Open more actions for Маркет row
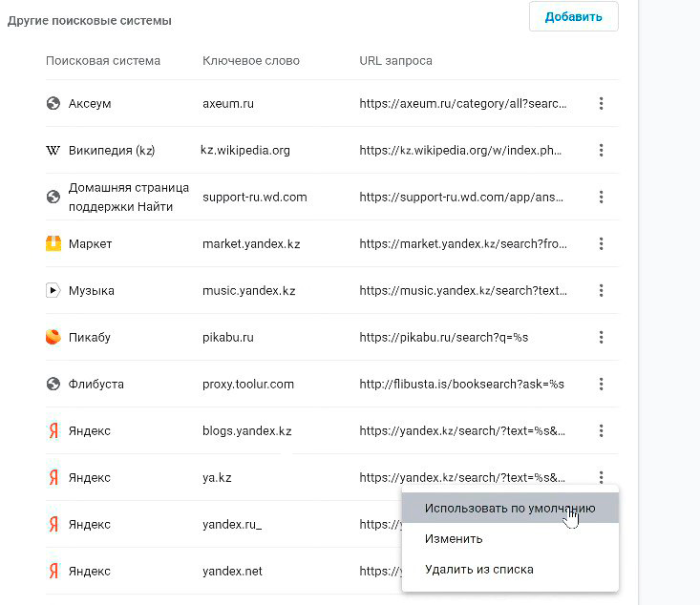Viewport: 700px width, 605px height. [601, 243]
